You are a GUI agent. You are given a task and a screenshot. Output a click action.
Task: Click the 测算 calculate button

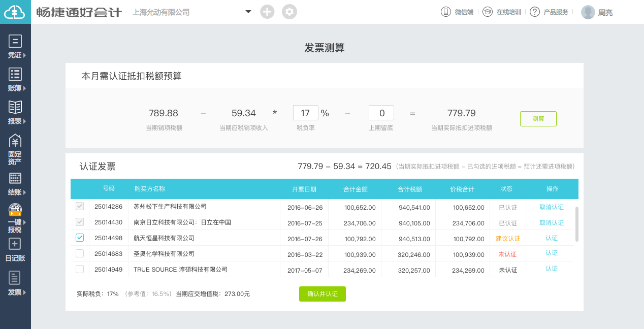coord(538,119)
